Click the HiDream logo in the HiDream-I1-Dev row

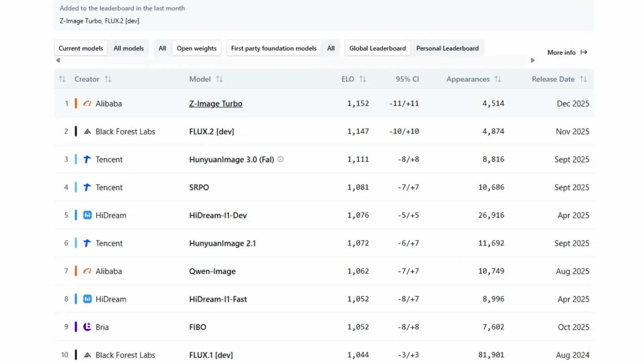point(87,215)
